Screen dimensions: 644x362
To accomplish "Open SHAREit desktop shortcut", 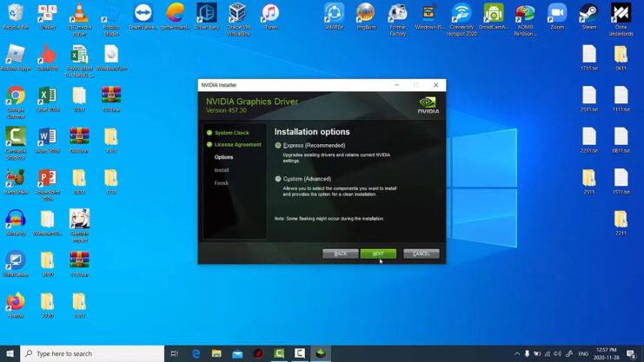I will click(334, 17).
